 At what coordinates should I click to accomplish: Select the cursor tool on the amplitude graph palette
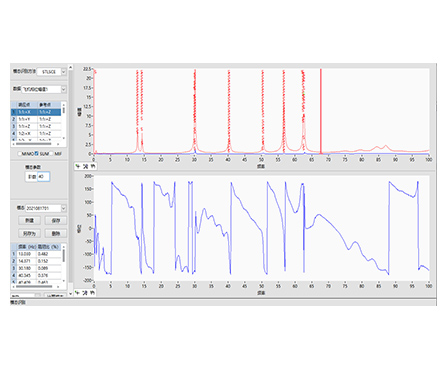click(x=78, y=166)
